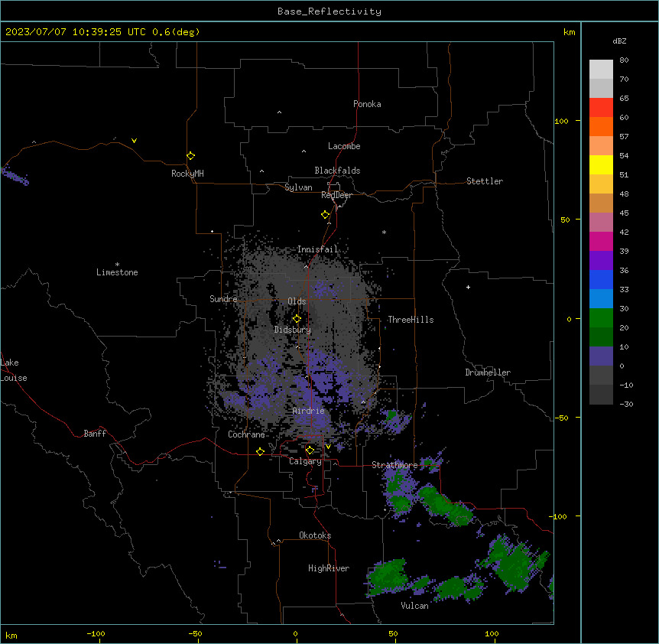Select the slate purple 0-10 dBZ legend swatch

click(x=601, y=356)
